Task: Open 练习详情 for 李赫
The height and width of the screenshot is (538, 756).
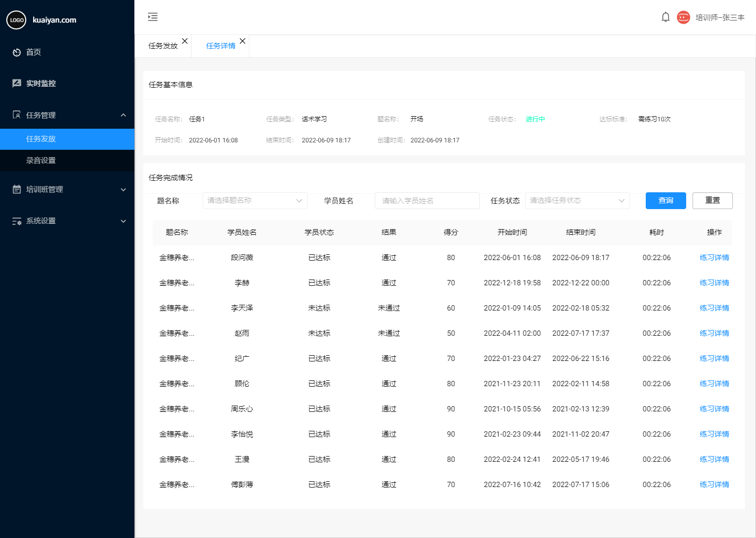Action: [715, 283]
